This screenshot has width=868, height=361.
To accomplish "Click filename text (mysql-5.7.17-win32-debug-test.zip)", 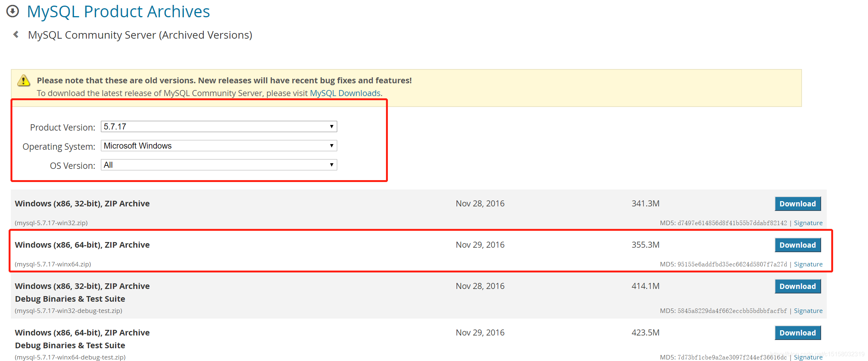I will point(68,311).
